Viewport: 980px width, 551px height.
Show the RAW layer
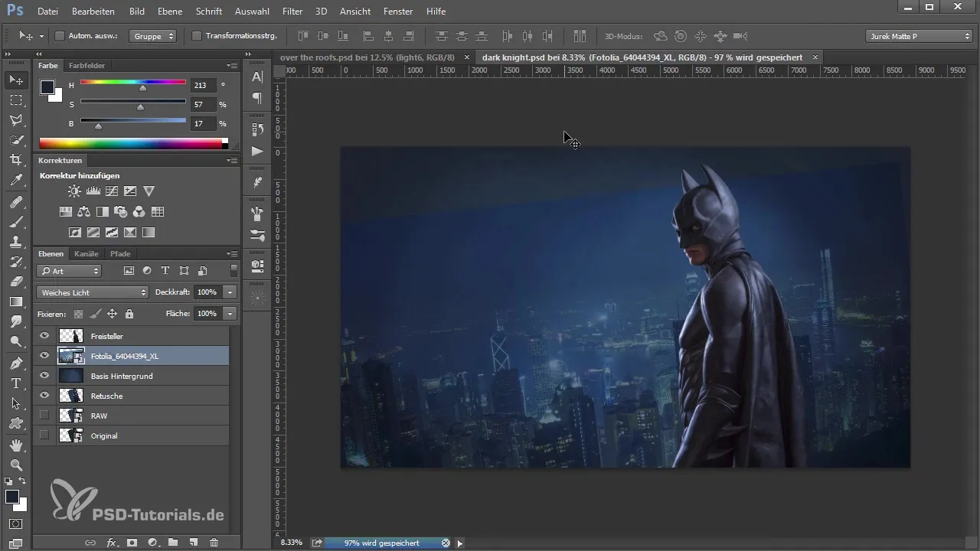pyautogui.click(x=44, y=416)
